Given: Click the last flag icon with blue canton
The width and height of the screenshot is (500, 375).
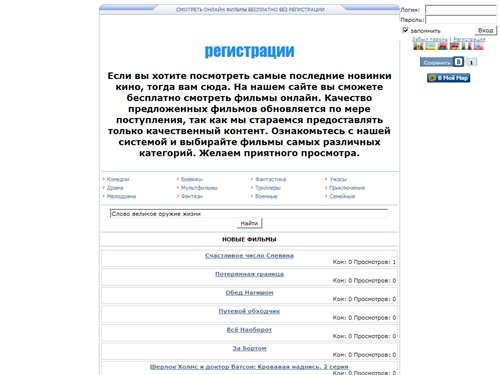Looking at the screenshot, I should (x=479, y=46).
